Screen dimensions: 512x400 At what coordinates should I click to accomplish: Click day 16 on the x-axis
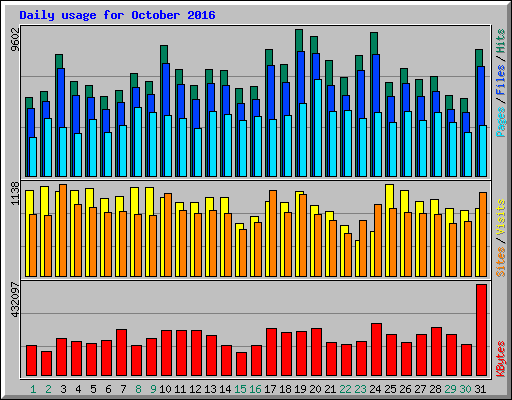click(255, 389)
